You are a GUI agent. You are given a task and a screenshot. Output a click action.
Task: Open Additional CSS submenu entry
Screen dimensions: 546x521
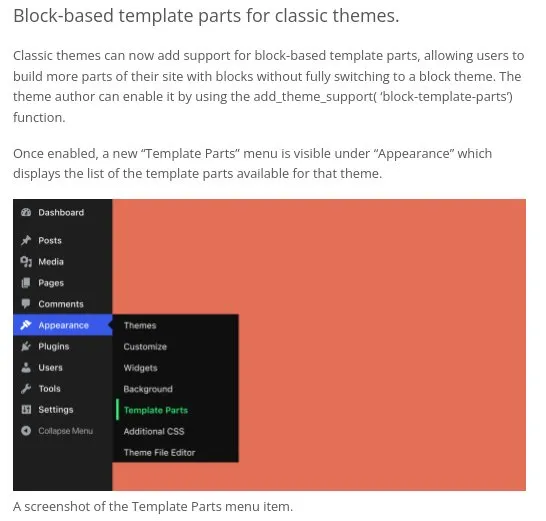154,431
